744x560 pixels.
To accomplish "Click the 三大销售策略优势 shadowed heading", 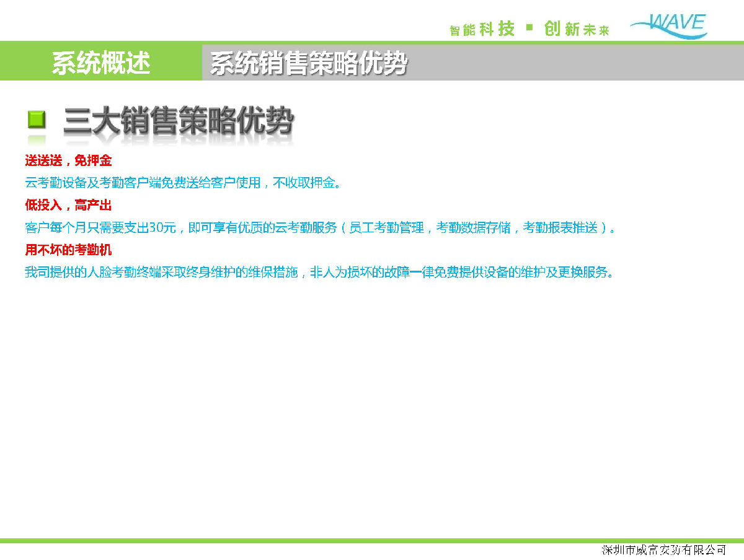I will [178, 121].
